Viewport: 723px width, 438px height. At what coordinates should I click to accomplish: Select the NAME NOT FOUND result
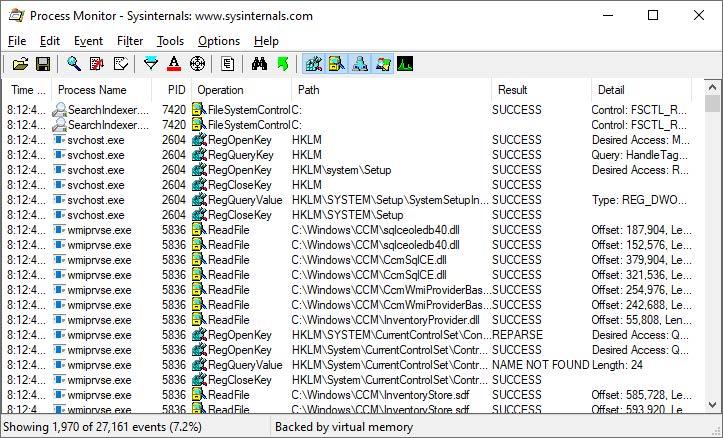pos(540,365)
